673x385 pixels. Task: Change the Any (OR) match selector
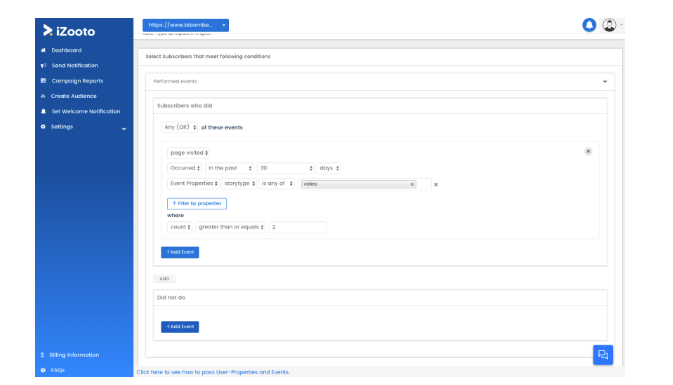click(179, 127)
